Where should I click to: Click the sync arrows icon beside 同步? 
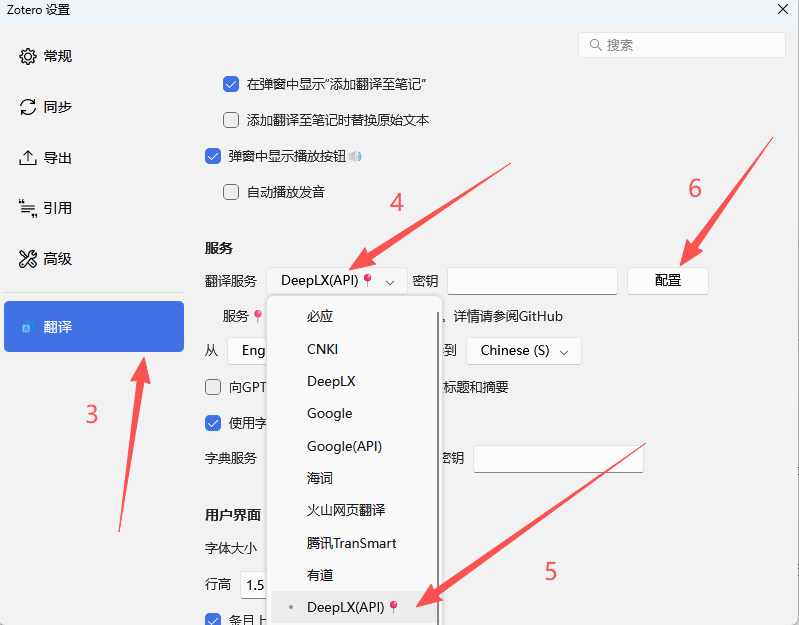point(28,107)
